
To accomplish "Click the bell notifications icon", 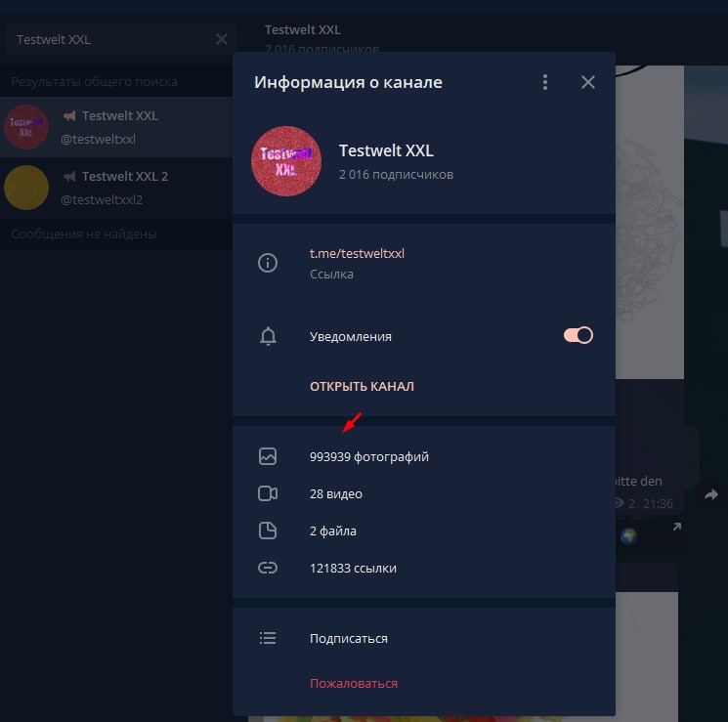I will tap(268, 336).
